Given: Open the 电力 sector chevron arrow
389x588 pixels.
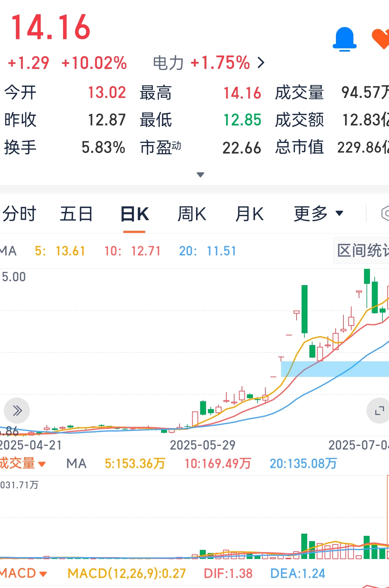Looking at the screenshot, I should click(x=261, y=63).
